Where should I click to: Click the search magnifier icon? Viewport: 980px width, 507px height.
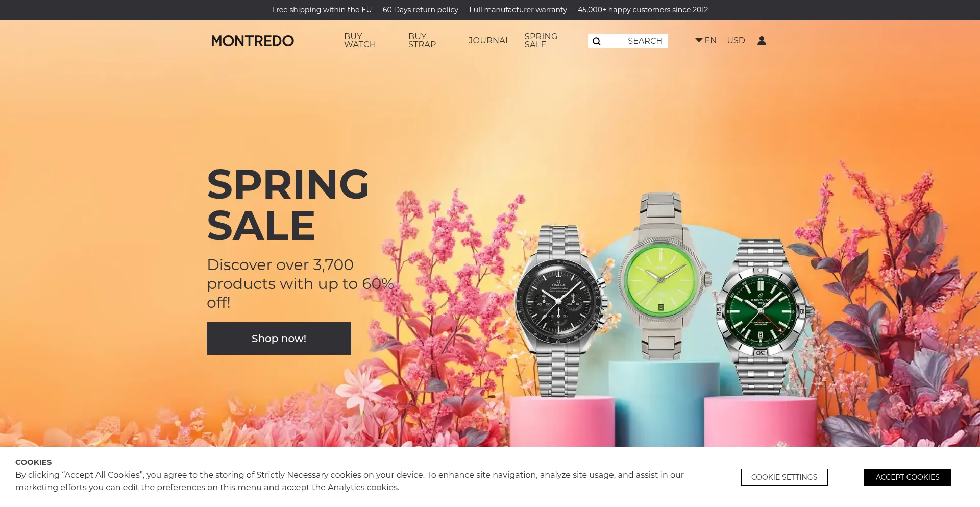596,41
